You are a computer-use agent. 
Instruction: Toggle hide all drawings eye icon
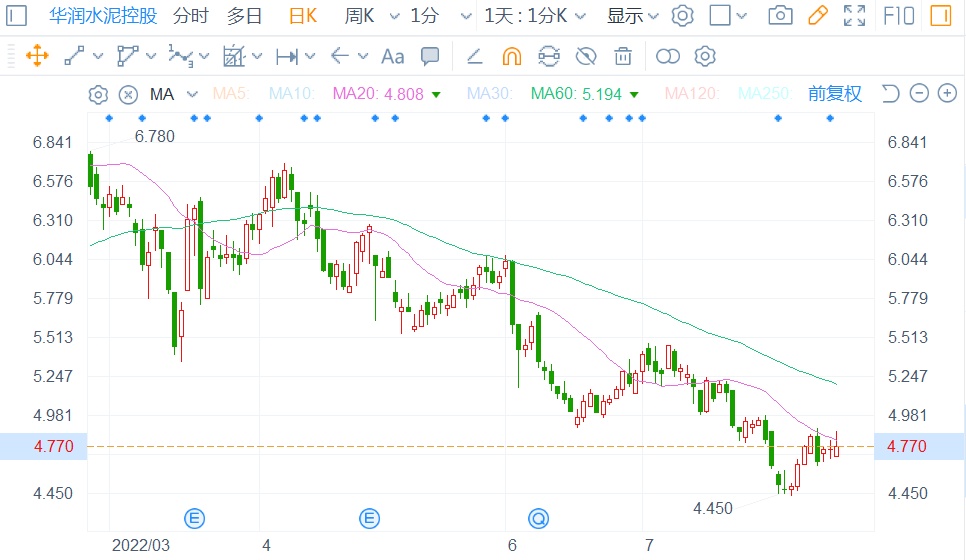[586, 56]
